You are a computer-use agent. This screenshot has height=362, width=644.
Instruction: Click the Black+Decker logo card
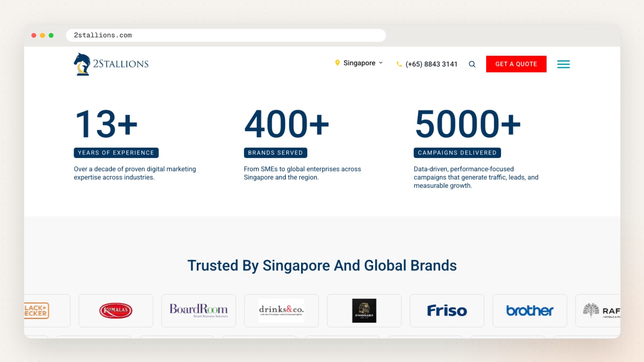(47, 311)
